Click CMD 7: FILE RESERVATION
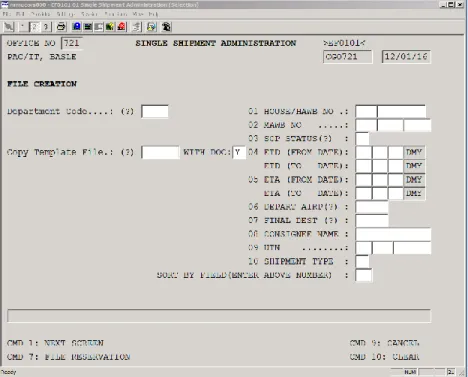Viewport: 468px width, 377px height. (x=69, y=357)
